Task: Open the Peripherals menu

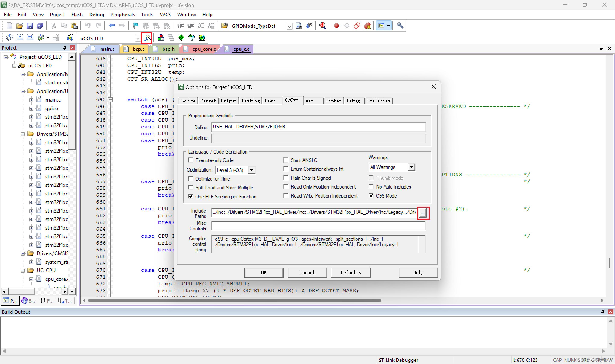Action: tap(122, 15)
